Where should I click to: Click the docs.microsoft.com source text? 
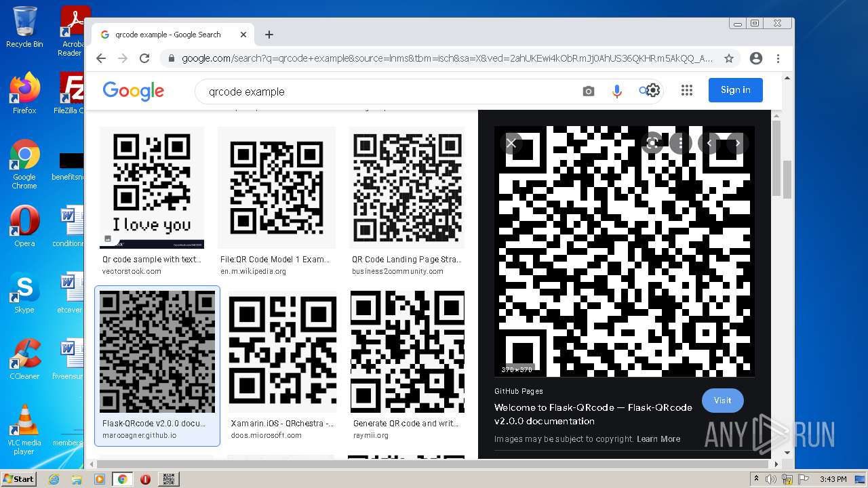click(266, 435)
